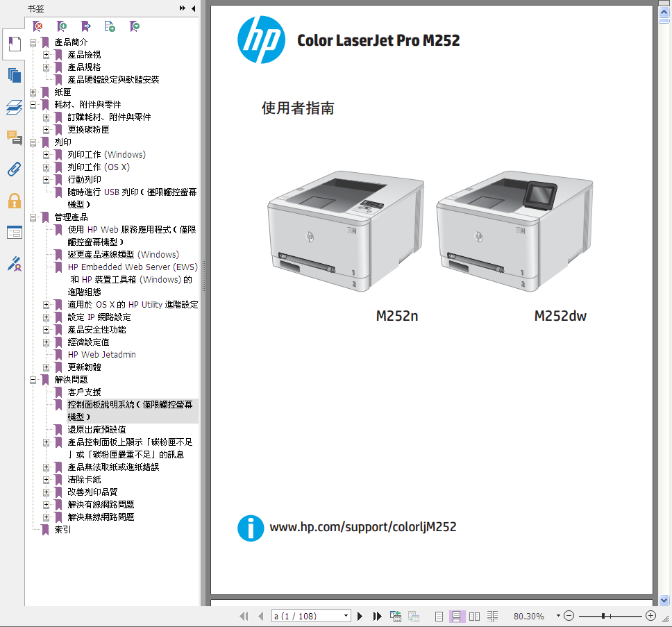Click the blue info icon beside the HP URL
Viewport: 672px width, 627px height.
coord(251,528)
